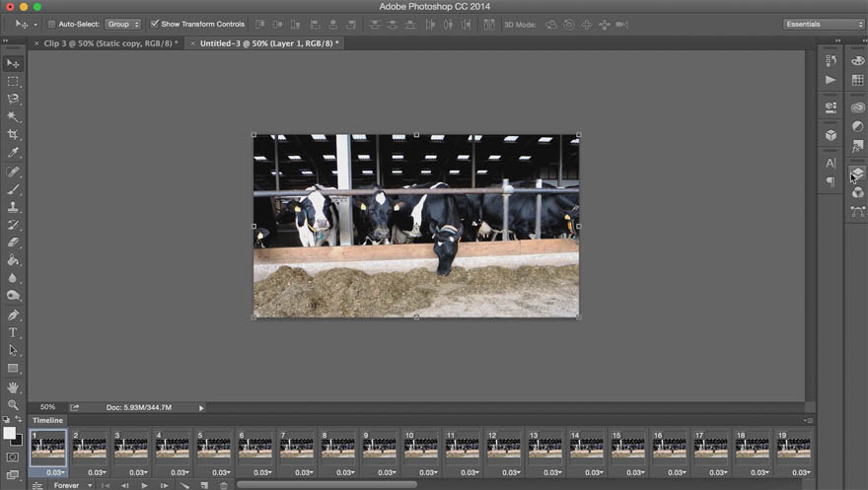The width and height of the screenshot is (868, 490).
Task: Open the Actions panel icon
Action: pos(831,80)
